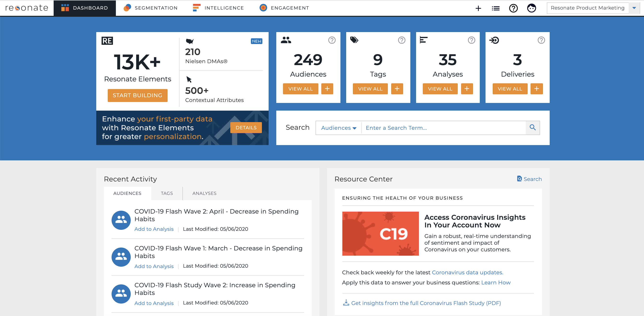Image resolution: width=644 pixels, height=316 pixels.
Task: Focus the Enter a Search Term field
Action: [x=444, y=128]
